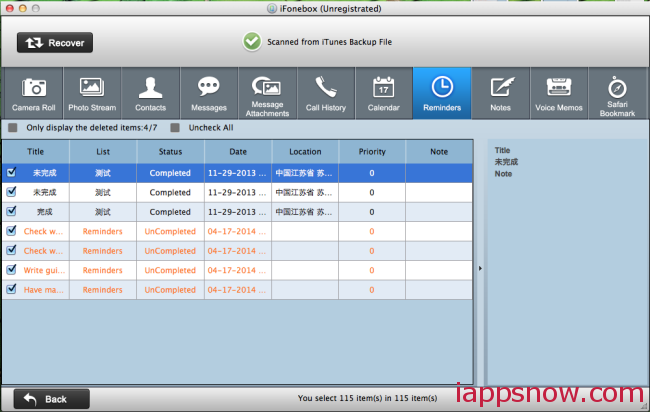Select the Have ma... reminder title
Viewport: 650px width, 412px height.
44,290
